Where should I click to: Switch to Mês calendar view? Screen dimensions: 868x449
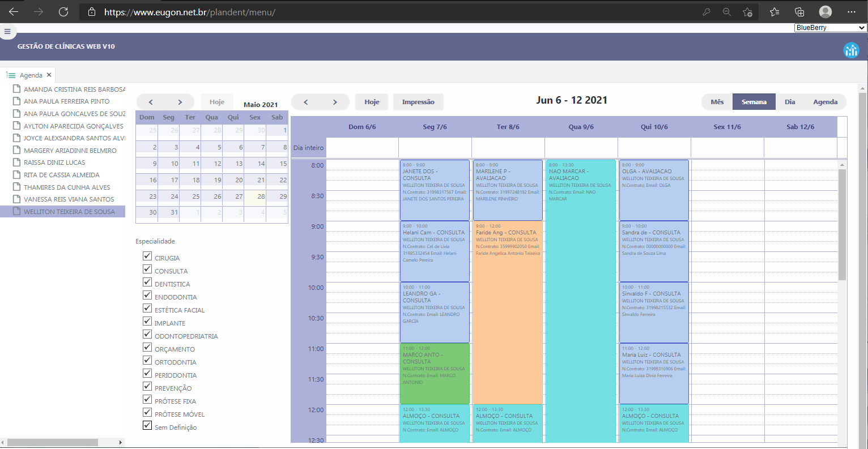pyautogui.click(x=717, y=102)
